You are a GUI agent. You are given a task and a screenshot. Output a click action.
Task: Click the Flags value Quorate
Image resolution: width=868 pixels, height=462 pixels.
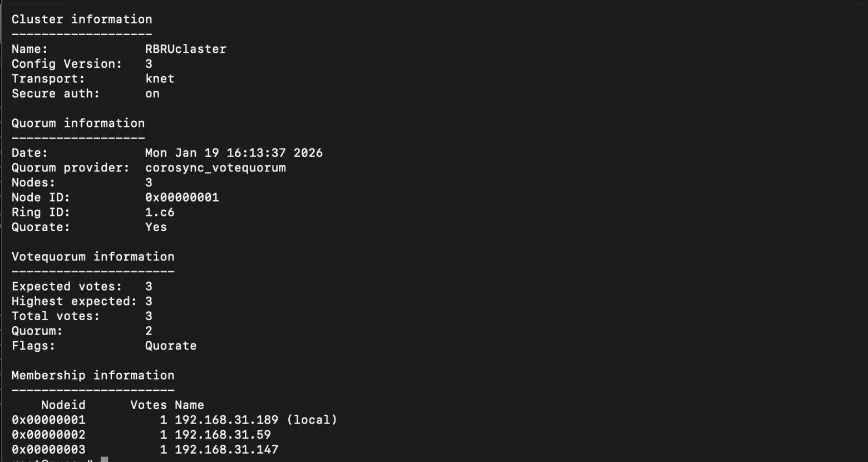(x=171, y=346)
